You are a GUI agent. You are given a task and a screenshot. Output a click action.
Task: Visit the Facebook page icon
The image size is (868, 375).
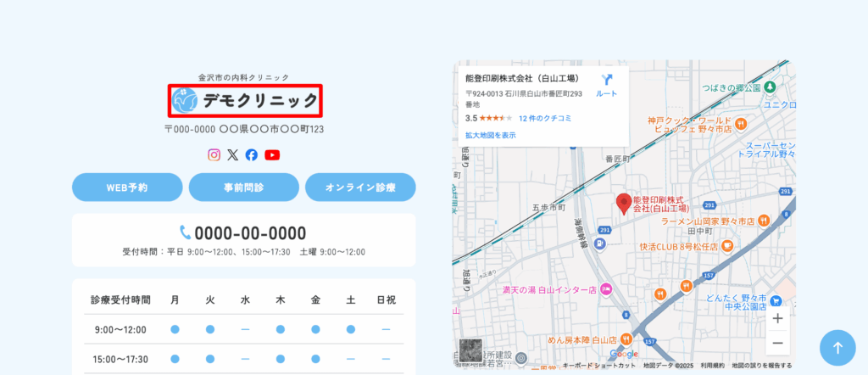(252, 154)
